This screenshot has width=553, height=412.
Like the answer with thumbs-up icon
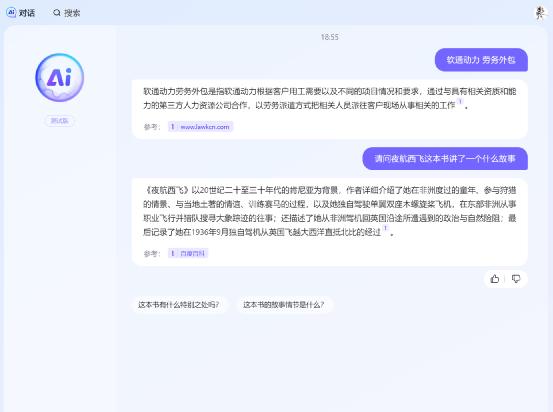[x=495, y=279]
